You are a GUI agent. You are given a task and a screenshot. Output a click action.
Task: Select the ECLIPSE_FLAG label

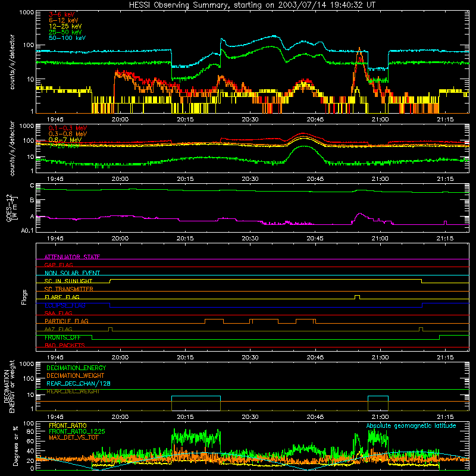(x=65, y=305)
